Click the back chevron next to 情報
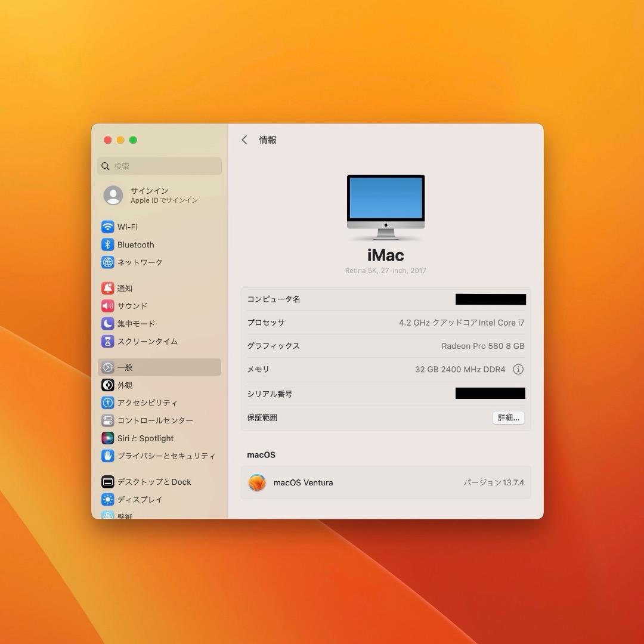The image size is (644, 644). [244, 140]
